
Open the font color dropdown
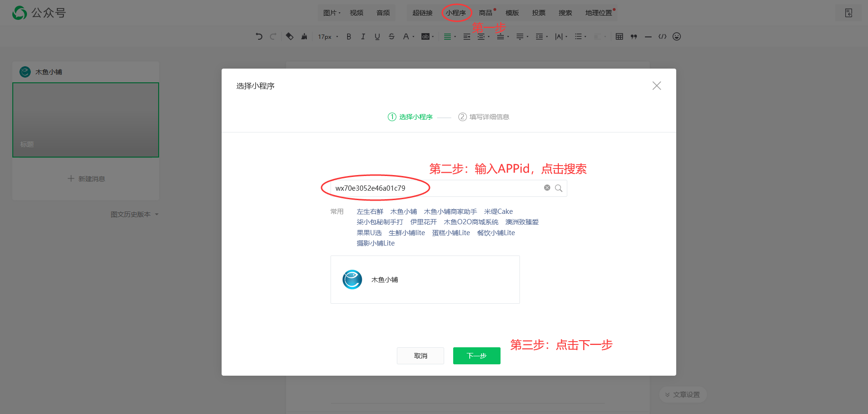pos(408,36)
